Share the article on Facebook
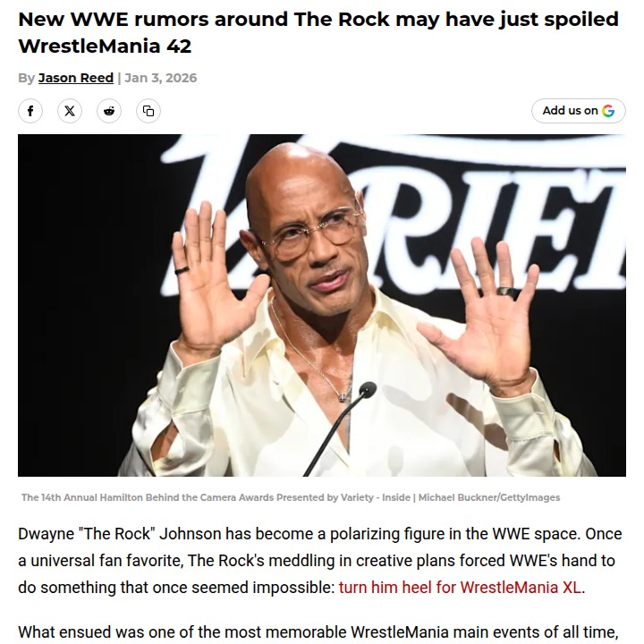Image resolution: width=644 pixels, height=644 pixels. click(30, 111)
